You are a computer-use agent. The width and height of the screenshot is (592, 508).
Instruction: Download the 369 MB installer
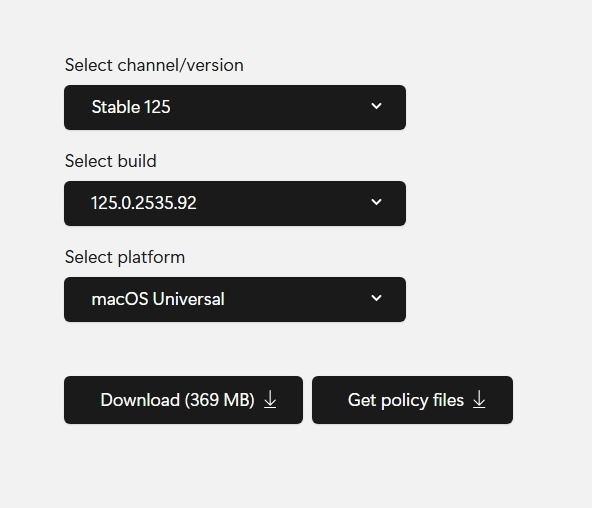[183, 400]
